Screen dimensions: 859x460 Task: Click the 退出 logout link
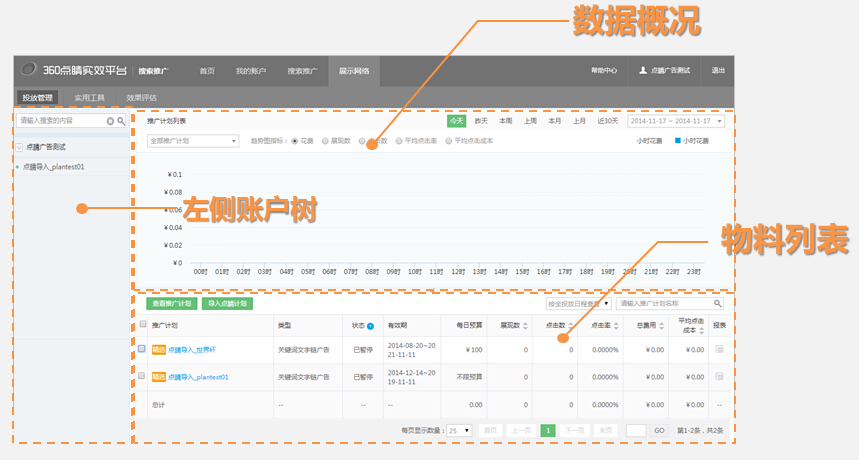click(718, 71)
